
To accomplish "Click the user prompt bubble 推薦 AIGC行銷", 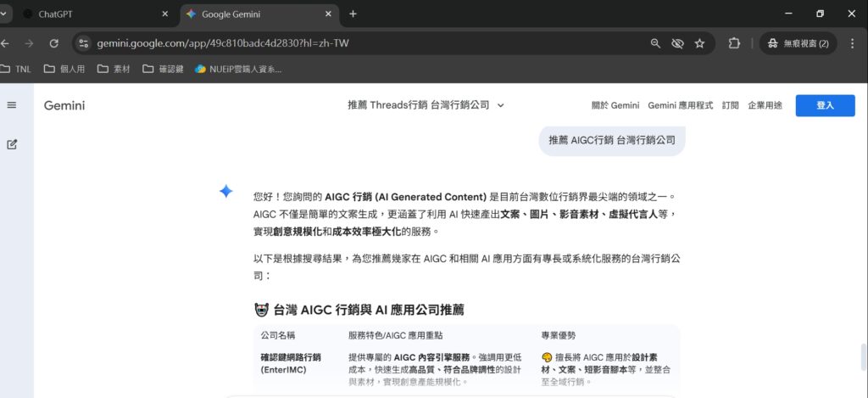I will [612, 140].
